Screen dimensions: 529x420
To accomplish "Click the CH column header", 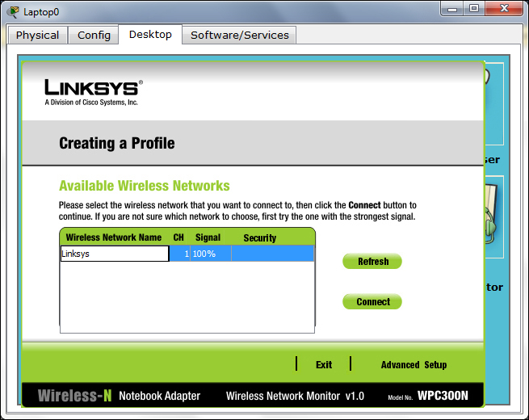I will [x=178, y=237].
